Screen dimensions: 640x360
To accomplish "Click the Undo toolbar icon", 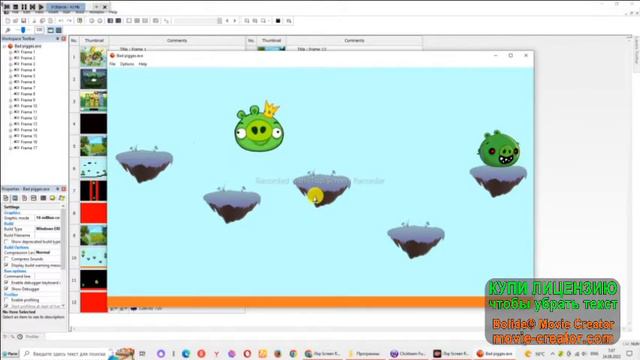I will pyautogui.click(x=61, y=21).
